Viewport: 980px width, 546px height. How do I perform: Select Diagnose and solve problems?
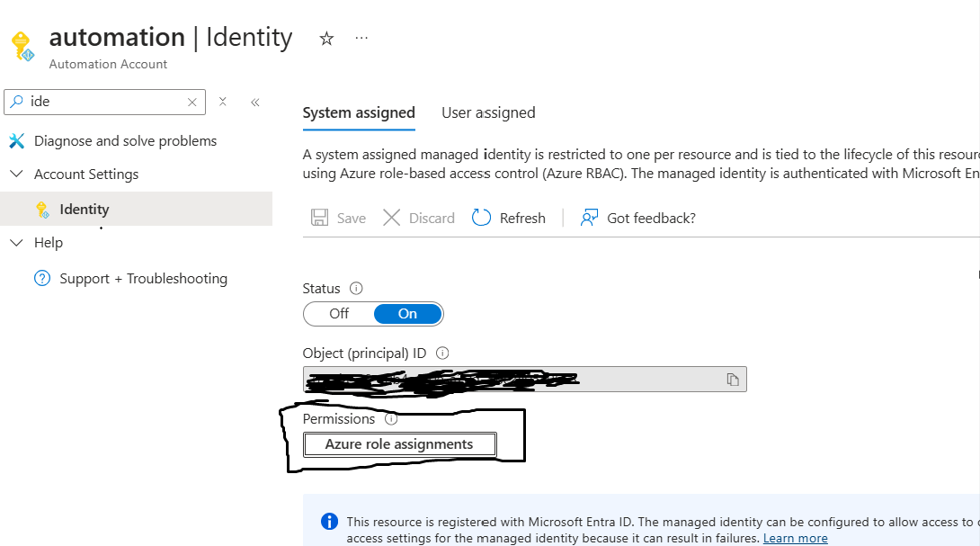tap(124, 140)
